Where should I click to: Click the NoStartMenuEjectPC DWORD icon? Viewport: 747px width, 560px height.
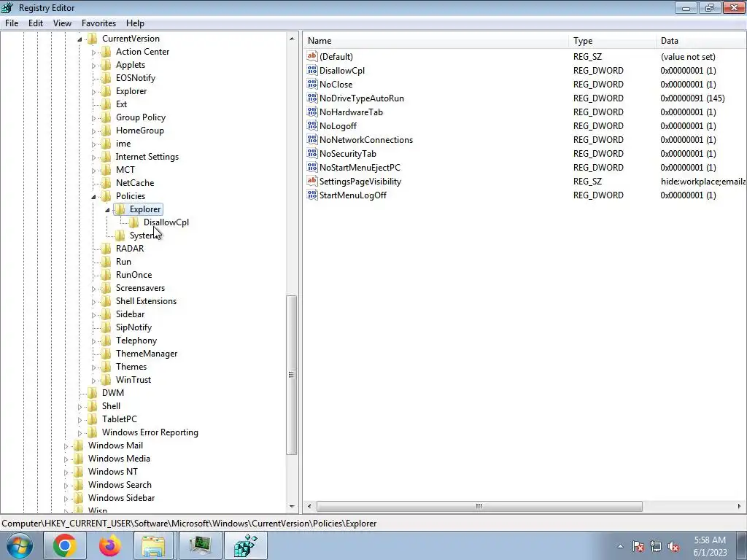coord(312,167)
